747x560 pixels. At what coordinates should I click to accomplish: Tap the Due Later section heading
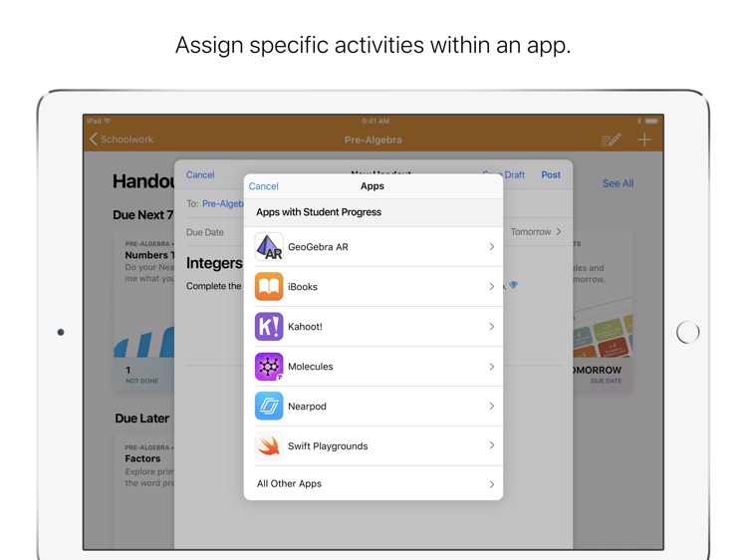[x=142, y=419]
